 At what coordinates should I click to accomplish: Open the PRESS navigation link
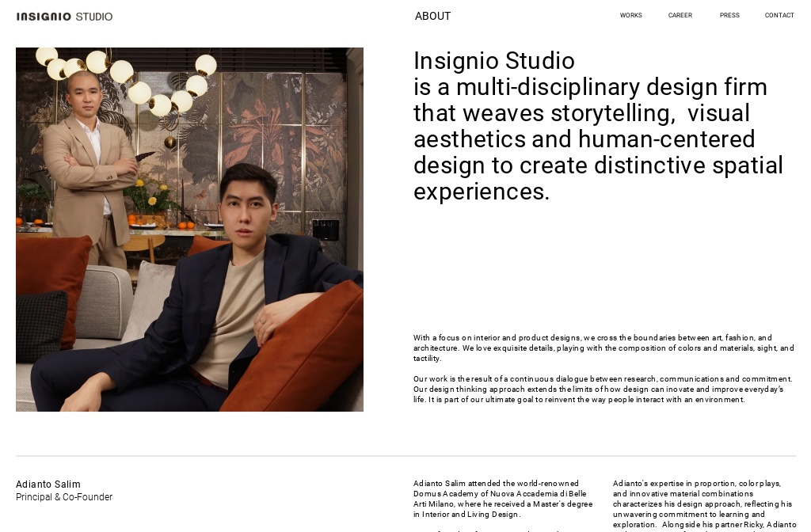tap(729, 15)
